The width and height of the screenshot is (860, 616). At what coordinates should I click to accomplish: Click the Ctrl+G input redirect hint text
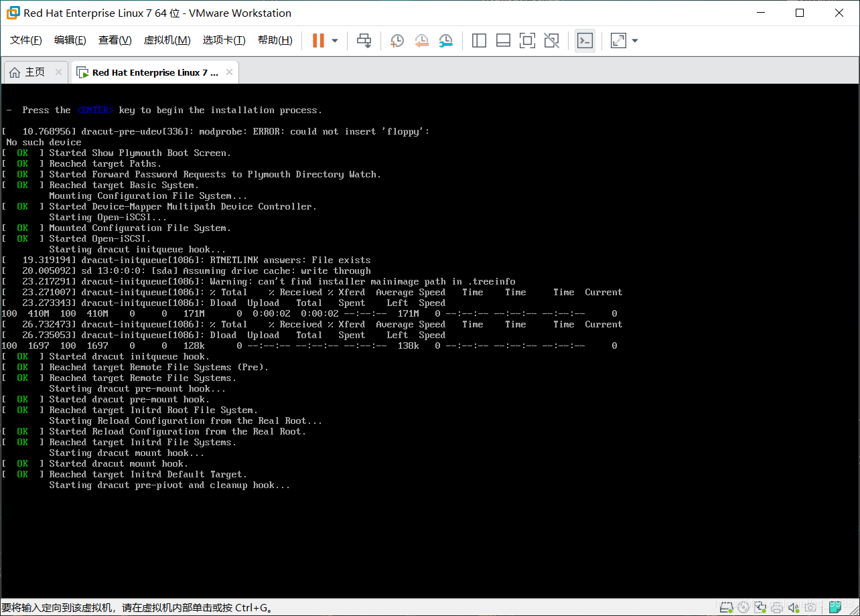coord(137,608)
